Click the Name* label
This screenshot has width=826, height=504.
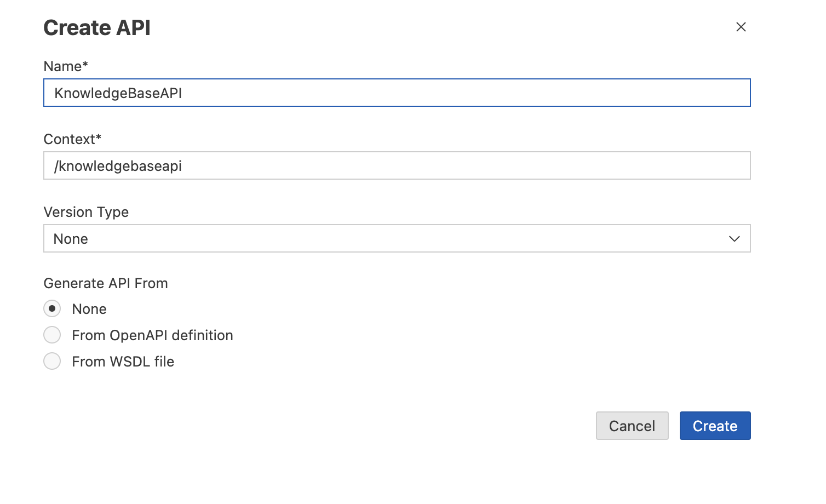[66, 66]
